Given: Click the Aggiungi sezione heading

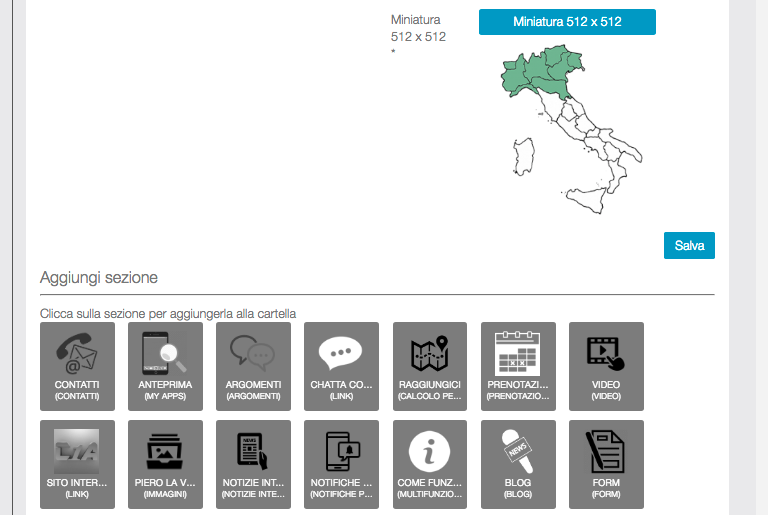Looking at the screenshot, I should tap(99, 277).
